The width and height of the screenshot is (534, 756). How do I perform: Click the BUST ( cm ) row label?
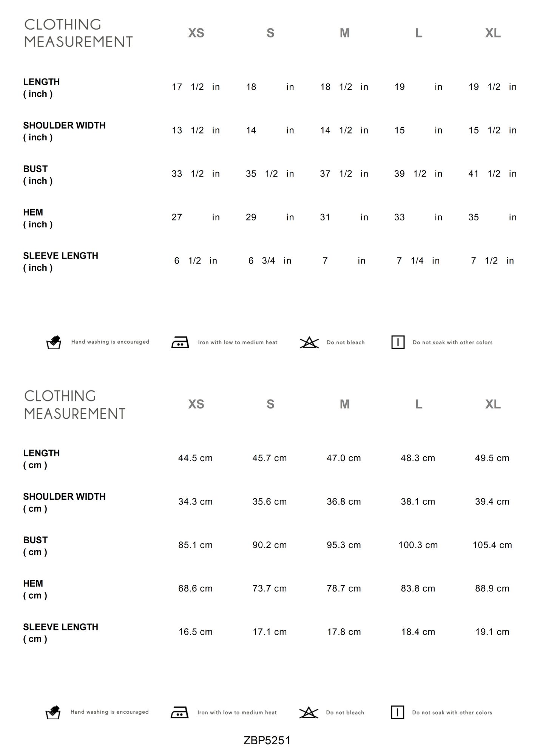click(x=35, y=545)
